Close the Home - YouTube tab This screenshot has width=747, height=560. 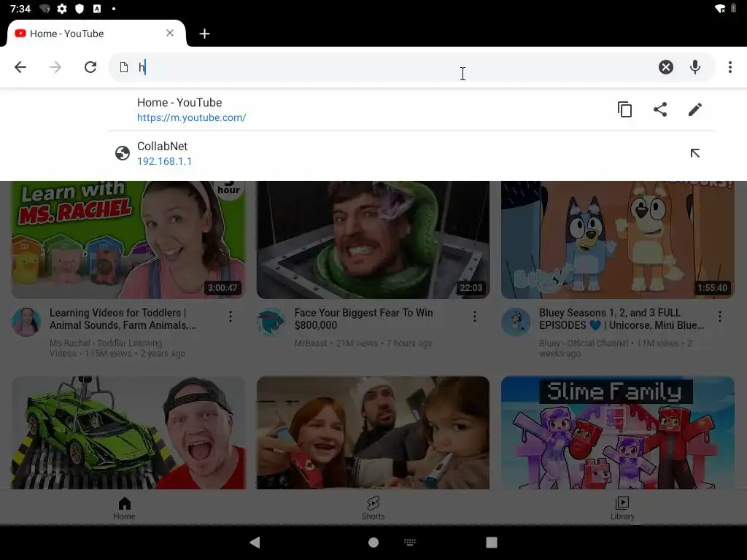coord(170,33)
